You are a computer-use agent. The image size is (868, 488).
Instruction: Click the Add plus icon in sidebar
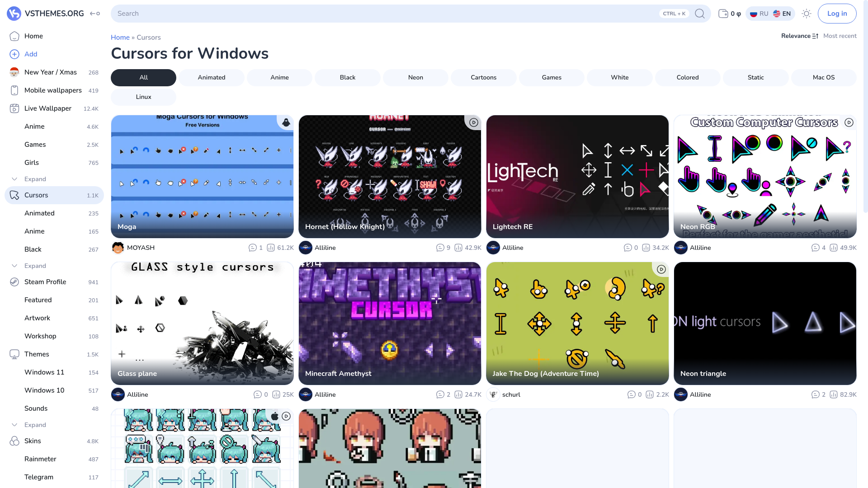click(x=14, y=54)
